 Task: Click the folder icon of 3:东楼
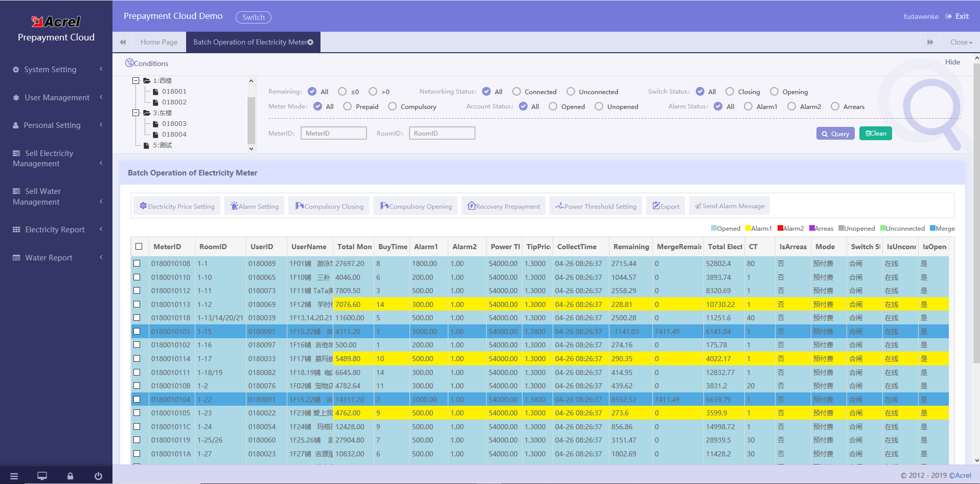coord(147,113)
